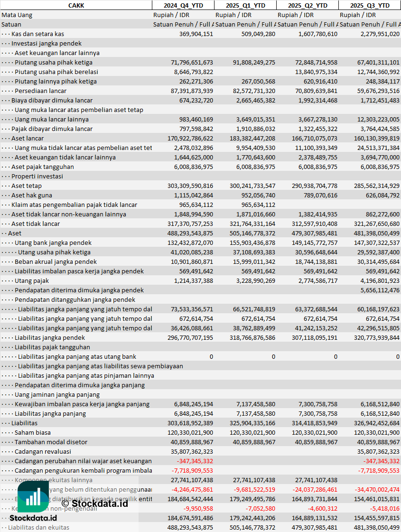Screen dimensions: 401x532
Task: Click the CAKK header cell
Action: tap(76, 5)
